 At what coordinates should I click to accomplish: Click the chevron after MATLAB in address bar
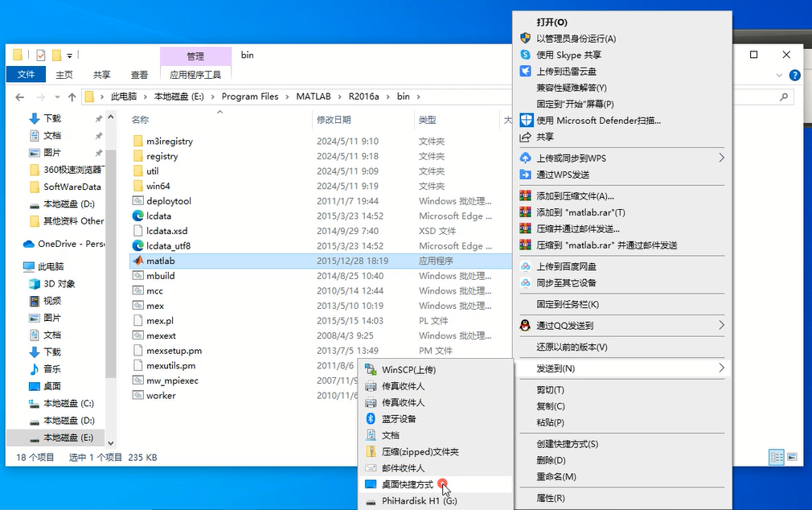click(x=340, y=97)
